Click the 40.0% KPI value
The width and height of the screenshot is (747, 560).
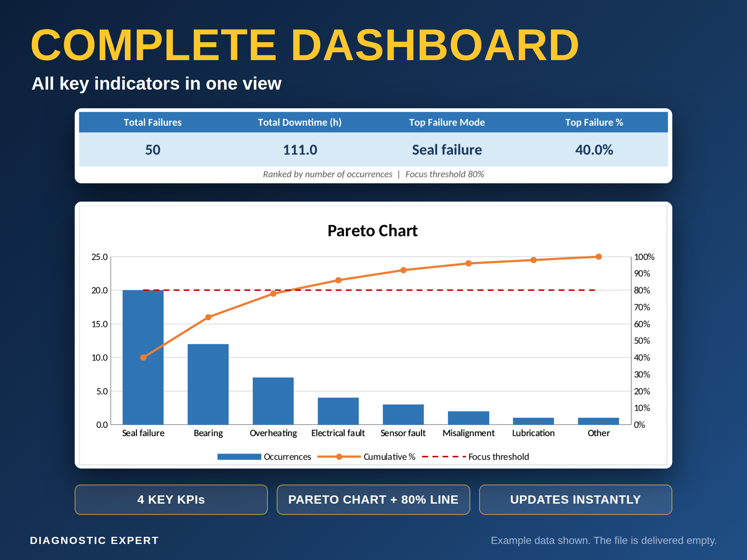[594, 150]
